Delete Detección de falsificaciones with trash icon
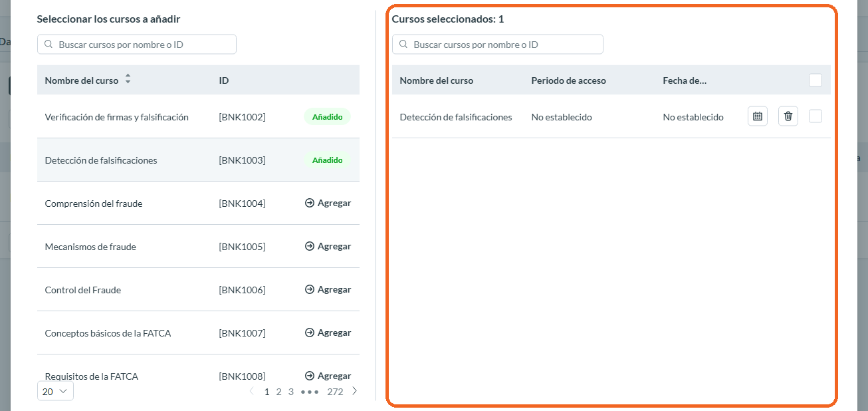Image resolution: width=868 pixels, height=411 pixels. pyautogui.click(x=788, y=116)
